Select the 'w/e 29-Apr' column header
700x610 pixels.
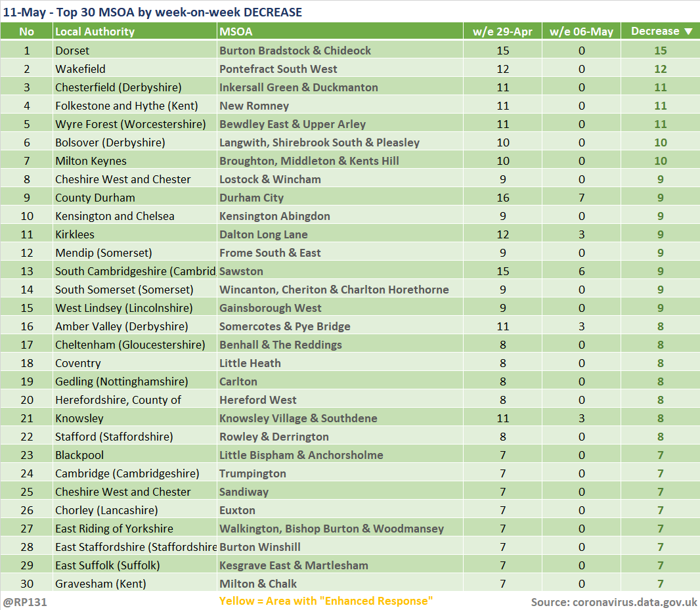pyautogui.click(x=503, y=32)
